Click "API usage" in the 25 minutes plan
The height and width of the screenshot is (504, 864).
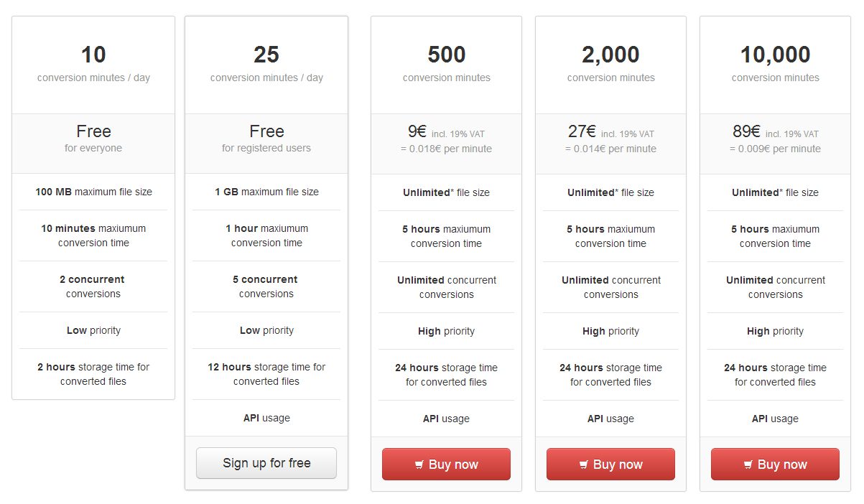266,418
